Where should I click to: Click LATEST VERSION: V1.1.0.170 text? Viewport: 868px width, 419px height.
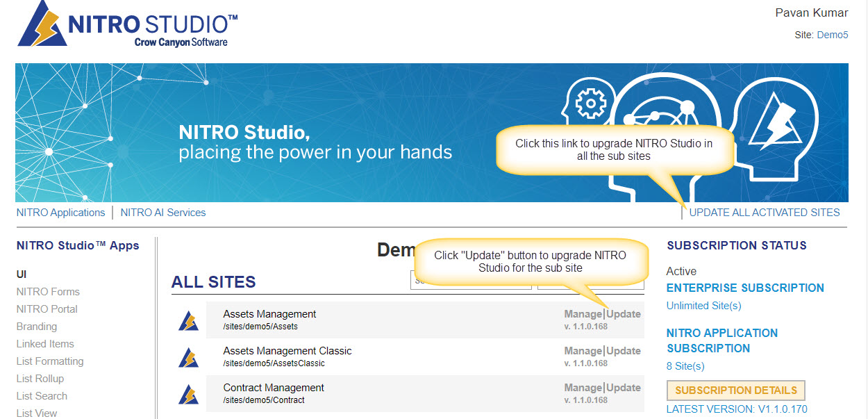point(737,409)
